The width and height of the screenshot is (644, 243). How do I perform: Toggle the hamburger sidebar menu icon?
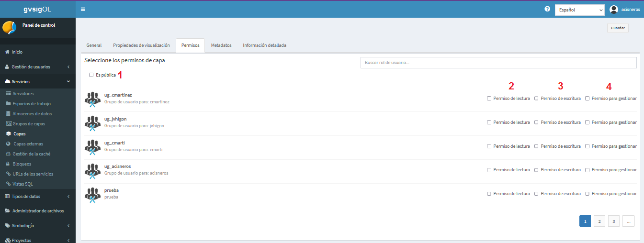(x=83, y=9)
